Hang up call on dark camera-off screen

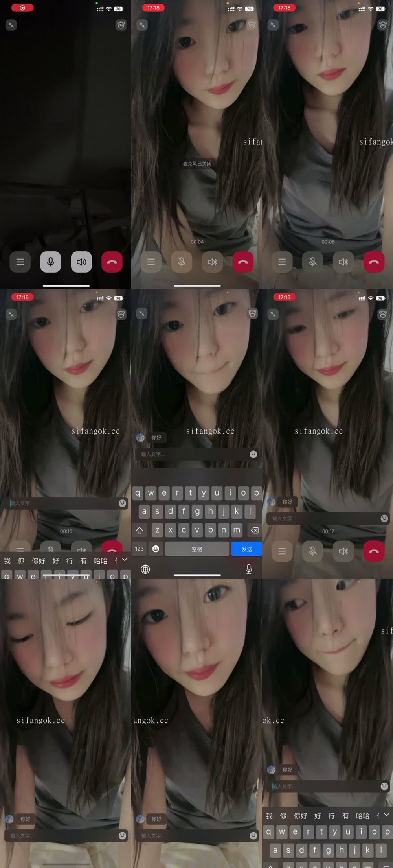(x=112, y=262)
